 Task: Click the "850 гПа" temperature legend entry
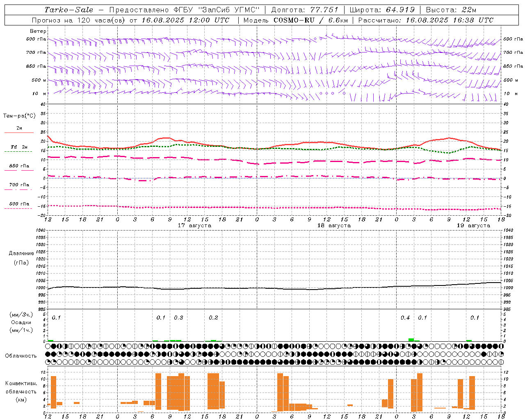coord(19,166)
